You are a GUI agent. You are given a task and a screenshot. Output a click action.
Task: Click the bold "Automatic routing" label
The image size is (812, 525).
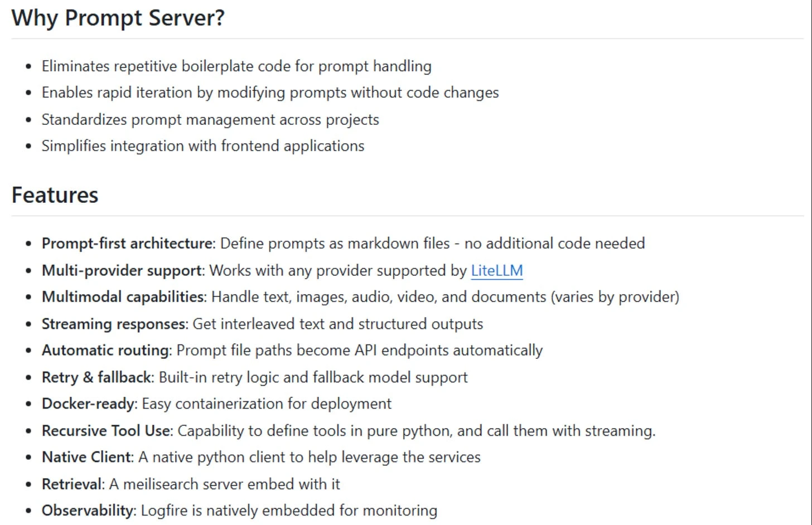[105, 351]
